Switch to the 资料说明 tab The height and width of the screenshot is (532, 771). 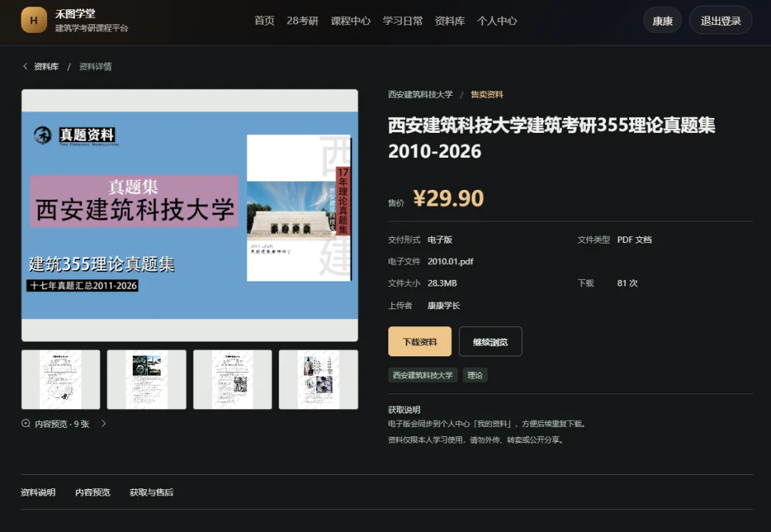click(38, 492)
